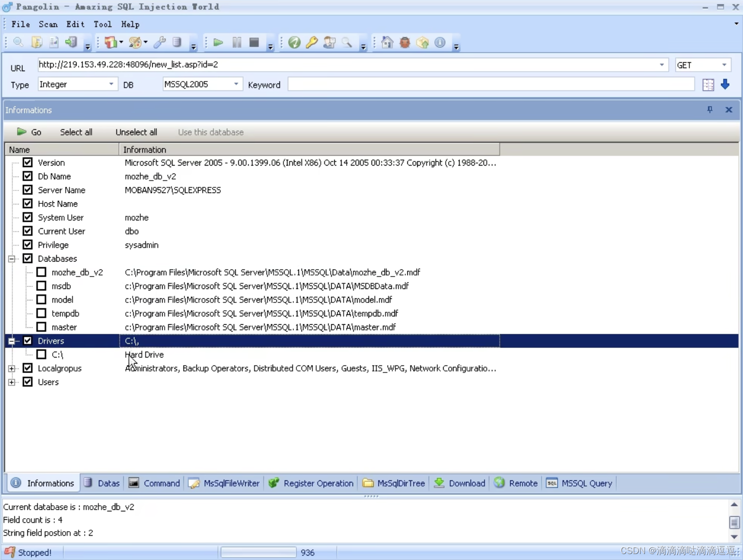Open the golden Key injection tool
743x560 pixels.
coord(311,43)
